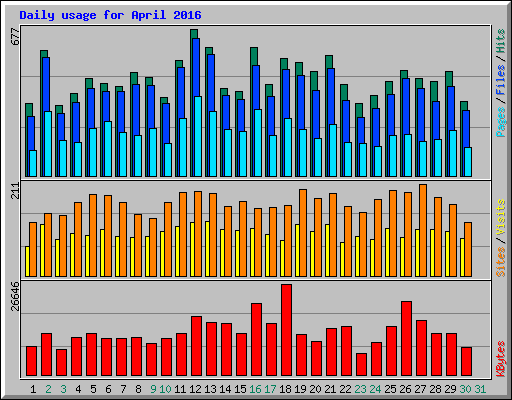Screen dimensions: 512x400
Task: Click the orange Sites bar for day 1
Action: click(33, 249)
